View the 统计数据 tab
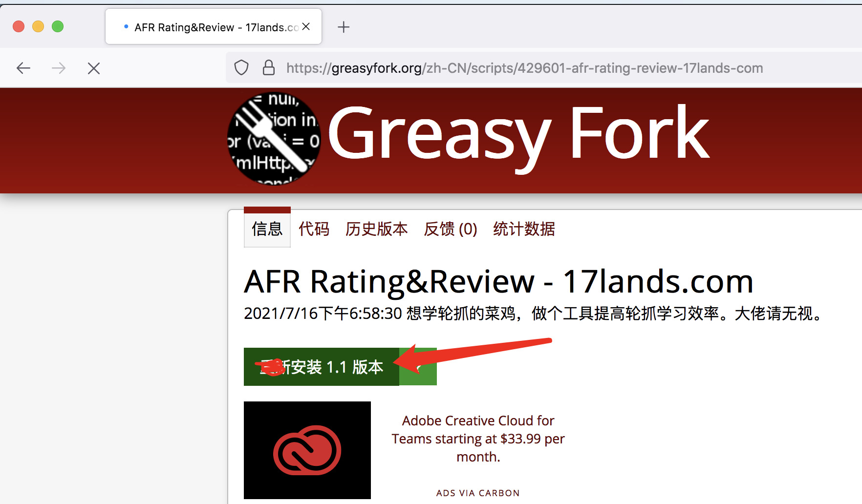The image size is (862, 504). coord(524,229)
